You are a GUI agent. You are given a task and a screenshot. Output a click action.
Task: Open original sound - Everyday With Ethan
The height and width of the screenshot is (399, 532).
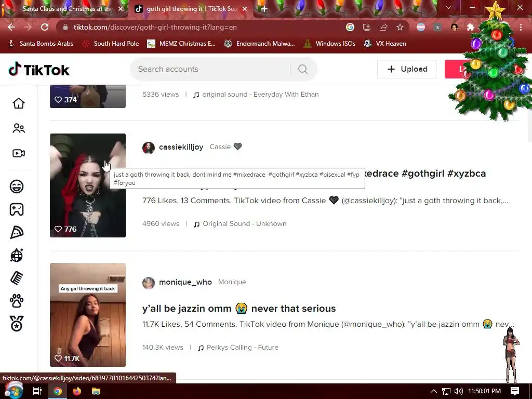pos(256,95)
